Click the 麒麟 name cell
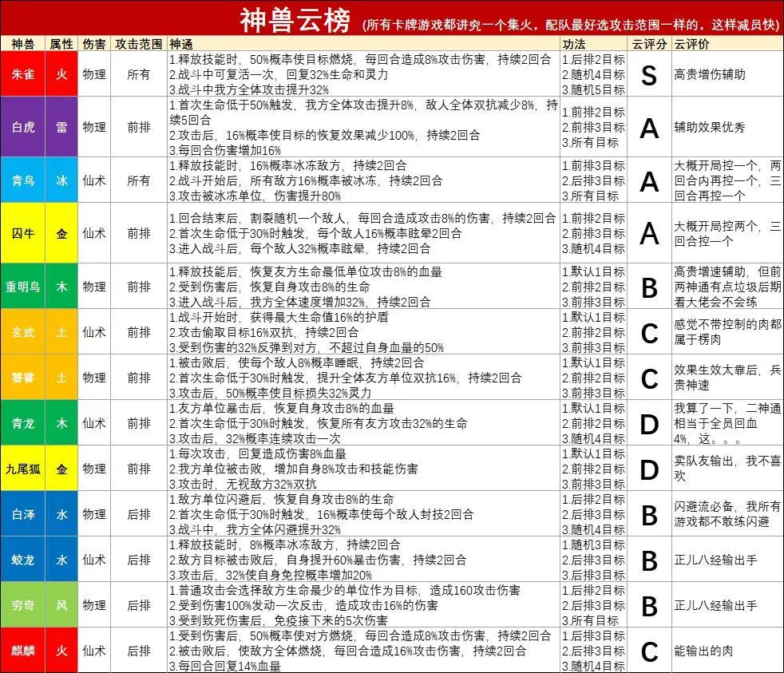Viewport: 784px width, 673px height. 22,651
